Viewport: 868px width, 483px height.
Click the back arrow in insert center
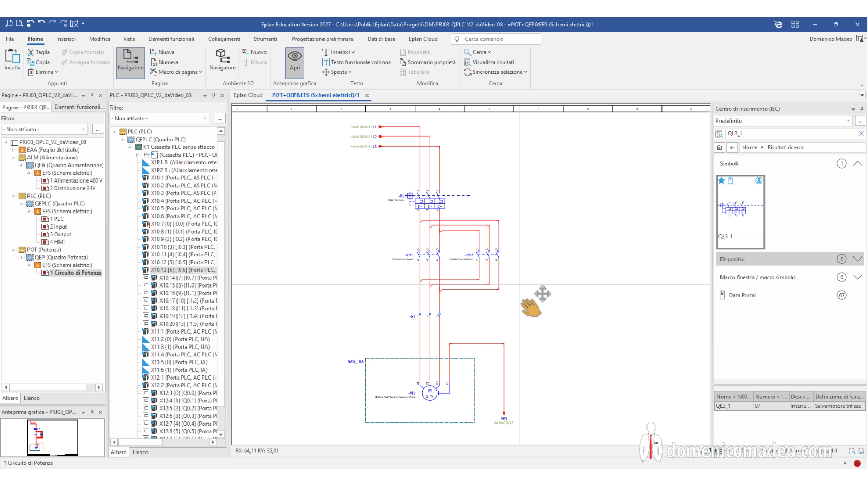tap(732, 147)
